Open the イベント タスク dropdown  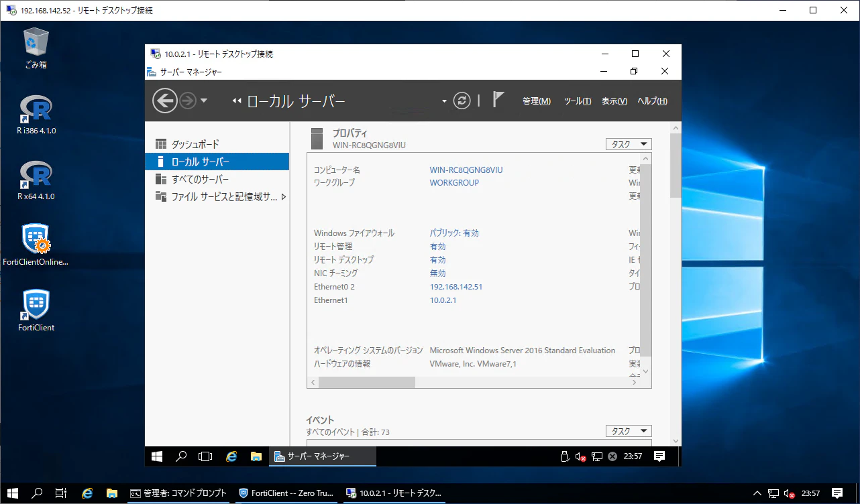629,431
